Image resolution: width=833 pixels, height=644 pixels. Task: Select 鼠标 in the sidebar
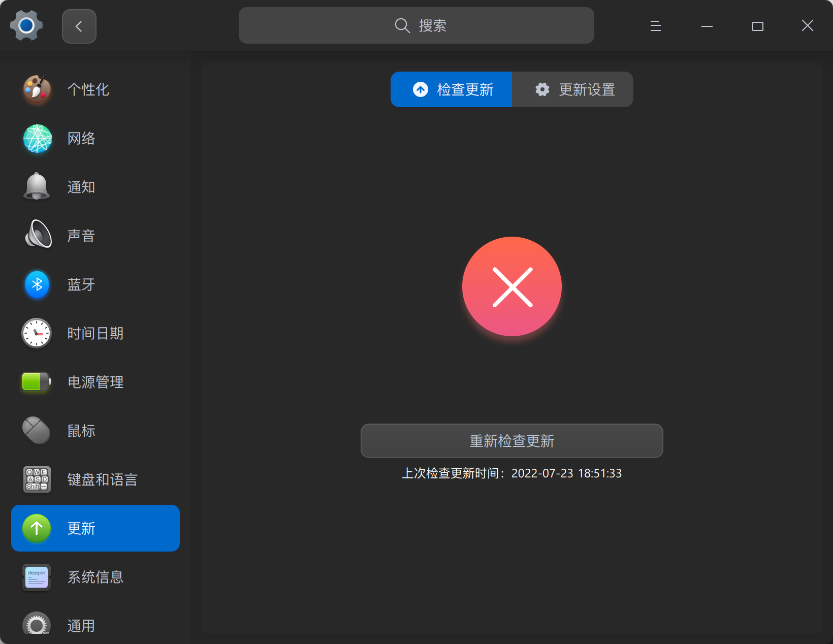pyautogui.click(x=95, y=431)
